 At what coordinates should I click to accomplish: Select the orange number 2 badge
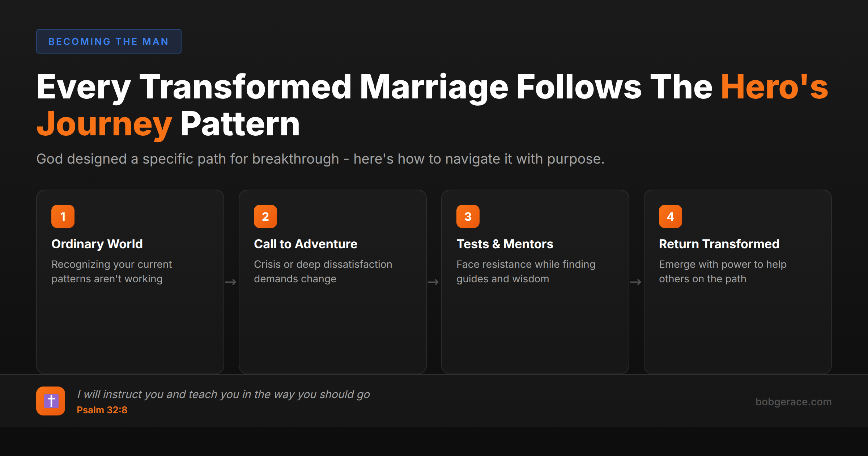coord(265,216)
